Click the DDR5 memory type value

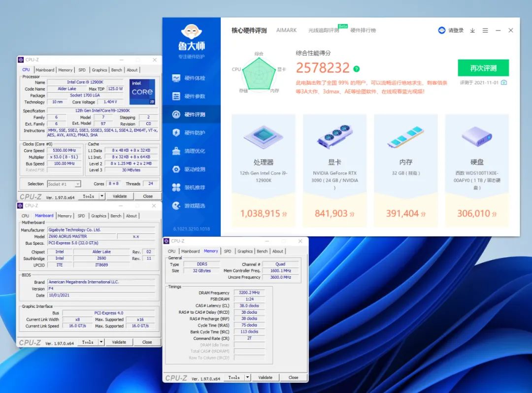tap(202, 264)
